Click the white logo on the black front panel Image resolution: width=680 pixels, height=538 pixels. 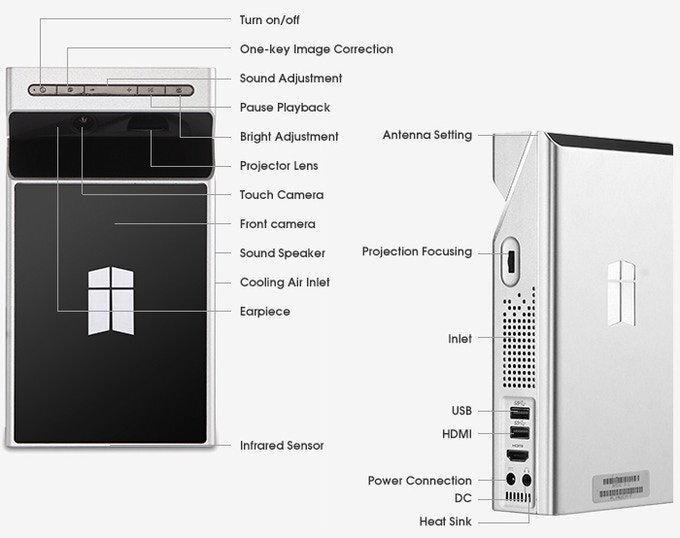111,300
